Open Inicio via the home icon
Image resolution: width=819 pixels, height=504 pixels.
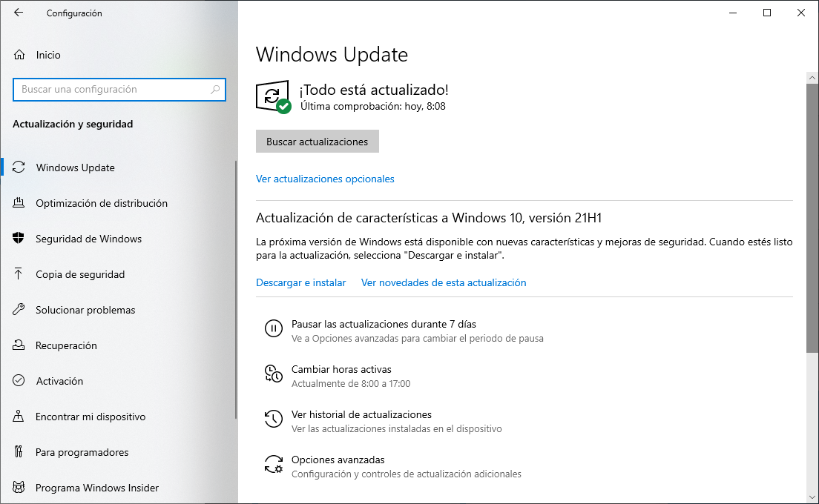[x=19, y=55]
